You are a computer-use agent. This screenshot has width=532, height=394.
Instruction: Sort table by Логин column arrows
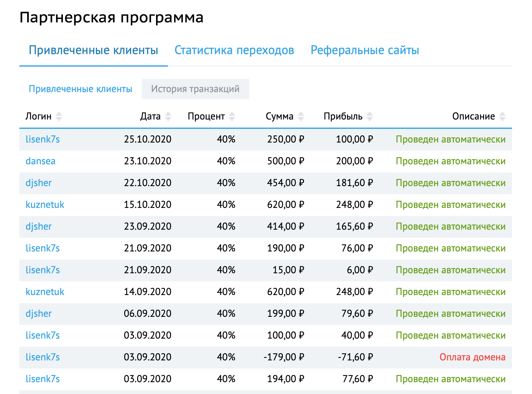tap(59, 116)
